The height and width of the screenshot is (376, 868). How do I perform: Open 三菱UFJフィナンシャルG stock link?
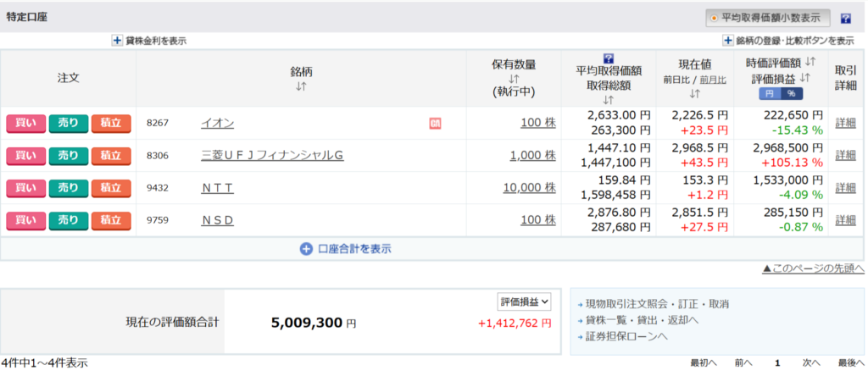point(271,156)
